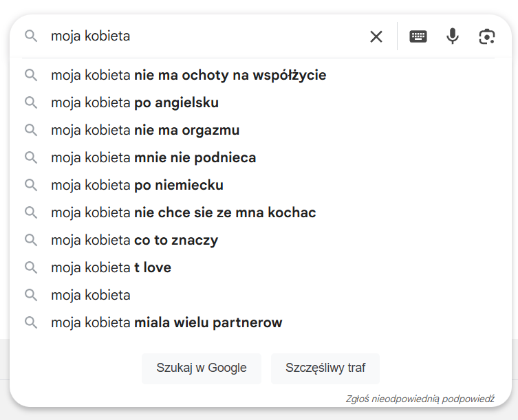Select the 'moja kobieta t love' suggestion
The height and width of the screenshot is (420, 518).
click(x=111, y=267)
